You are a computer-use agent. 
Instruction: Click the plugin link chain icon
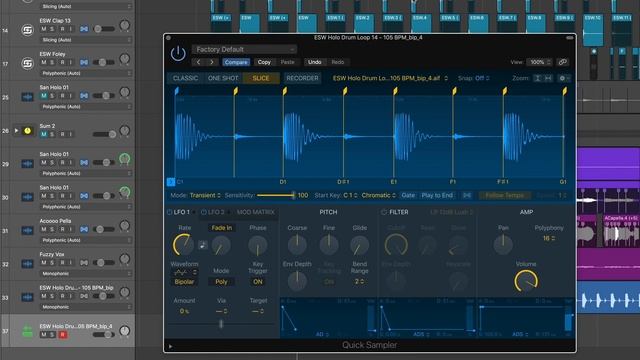[x=562, y=62]
